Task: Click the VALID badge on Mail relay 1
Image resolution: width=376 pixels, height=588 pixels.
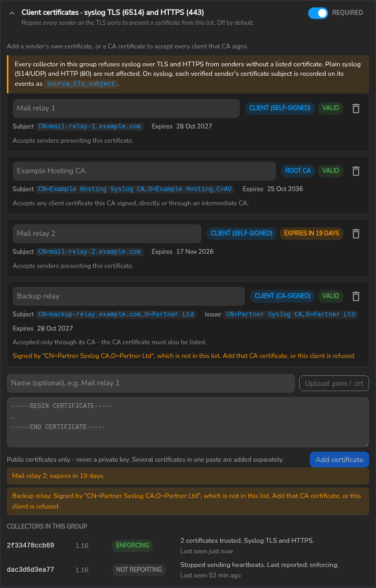Action: [x=331, y=108]
